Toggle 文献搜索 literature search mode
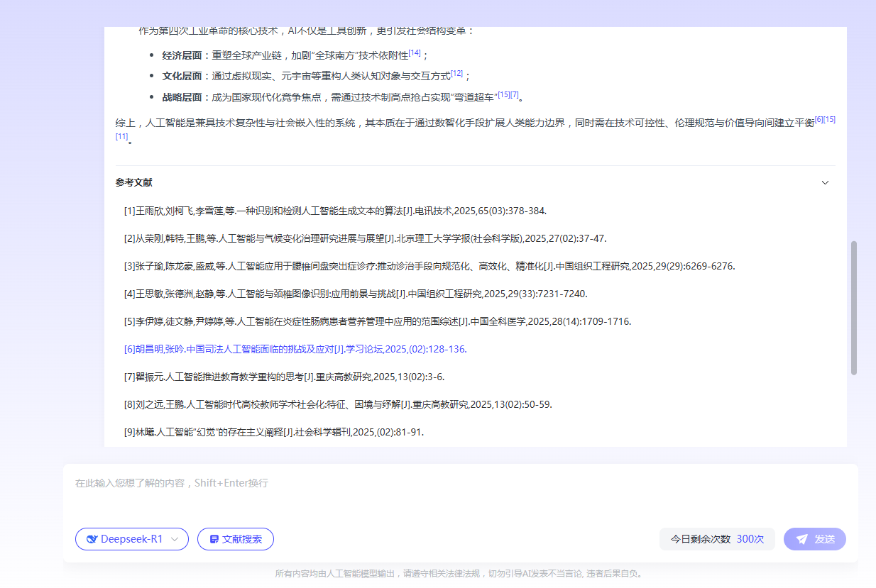Viewport: 876px width, 588px height. pyautogui.click(x=235, y=539)
